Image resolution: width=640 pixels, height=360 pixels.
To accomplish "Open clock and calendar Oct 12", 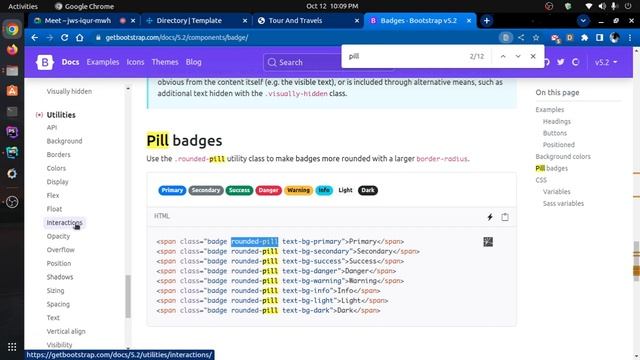I will (x=332, y=6).
